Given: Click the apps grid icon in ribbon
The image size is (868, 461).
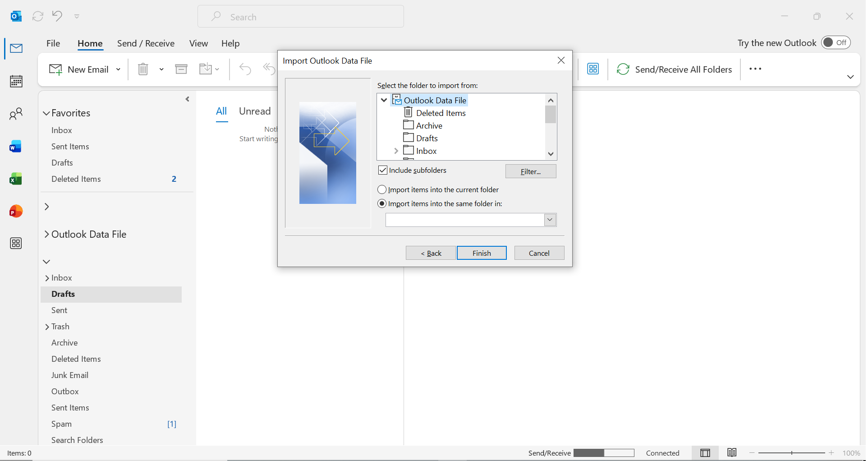Looking at the screenshot, I should tap(593, 69).
